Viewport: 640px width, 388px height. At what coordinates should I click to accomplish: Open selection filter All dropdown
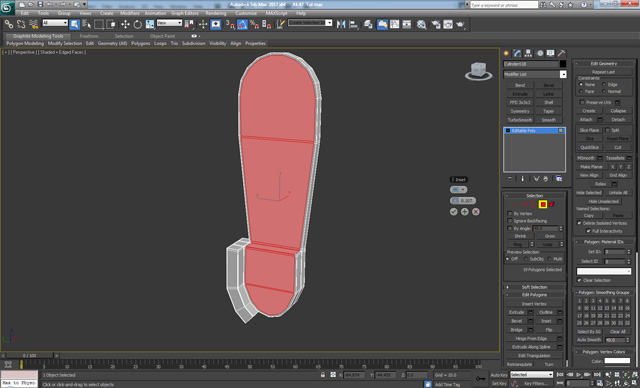55,23
